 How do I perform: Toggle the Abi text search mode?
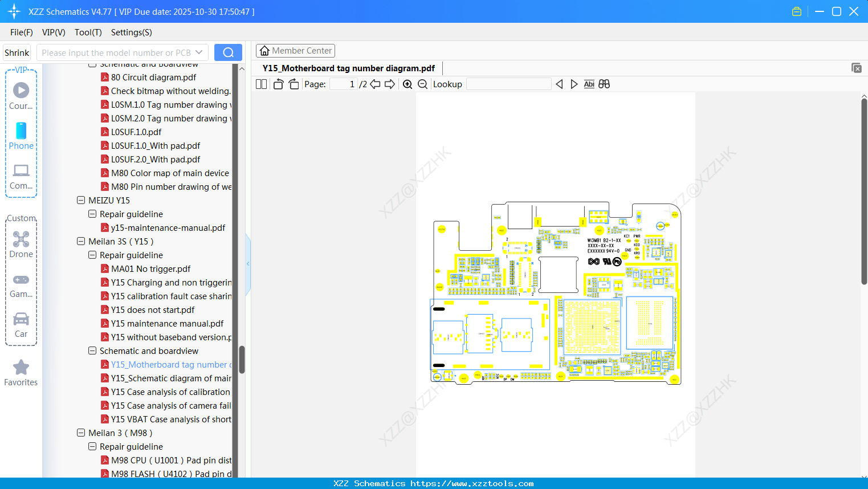pos(589,84)
